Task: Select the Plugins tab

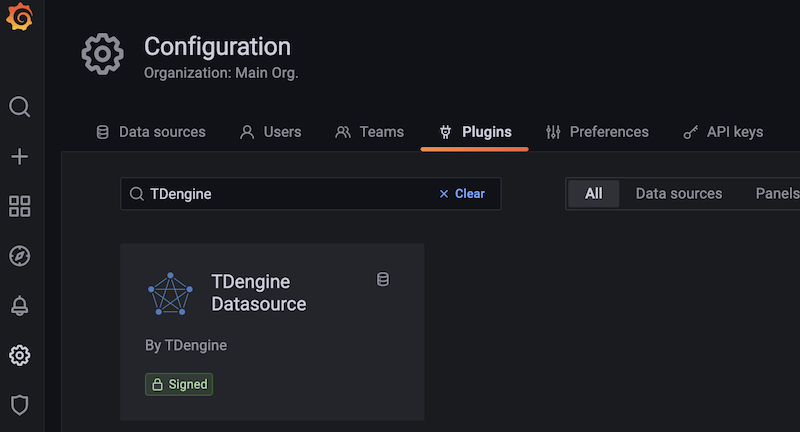Action: 474,132
